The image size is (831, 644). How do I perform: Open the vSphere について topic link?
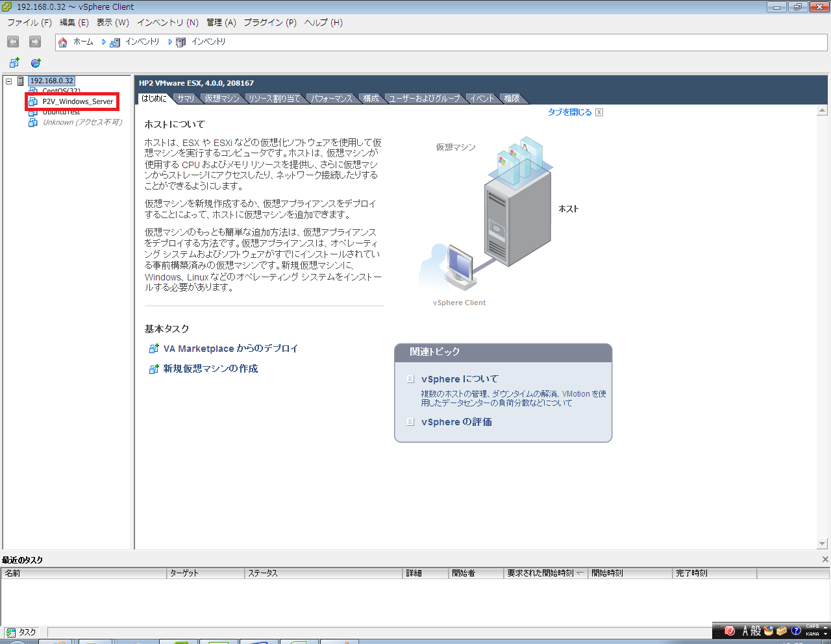coord(460,379)
